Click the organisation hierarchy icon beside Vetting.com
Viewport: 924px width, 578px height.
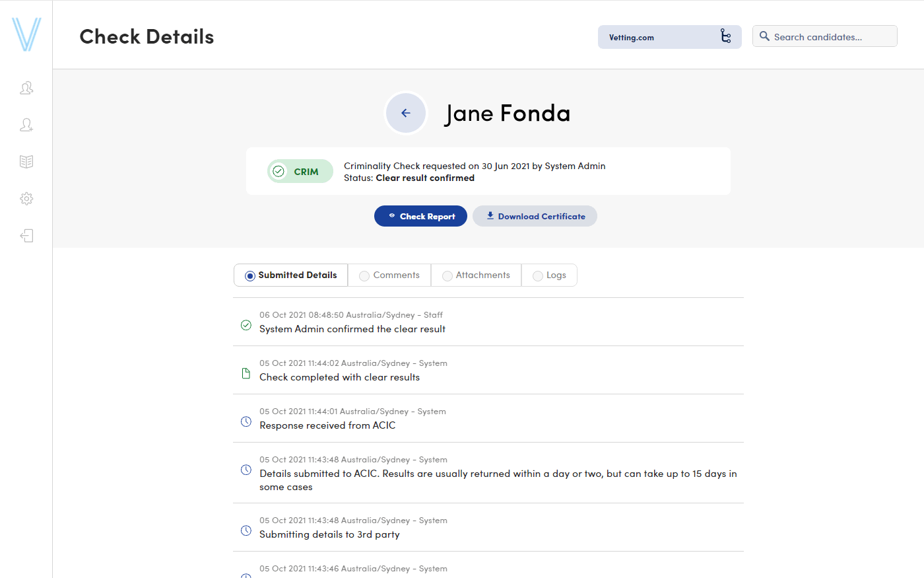(726, 36)
